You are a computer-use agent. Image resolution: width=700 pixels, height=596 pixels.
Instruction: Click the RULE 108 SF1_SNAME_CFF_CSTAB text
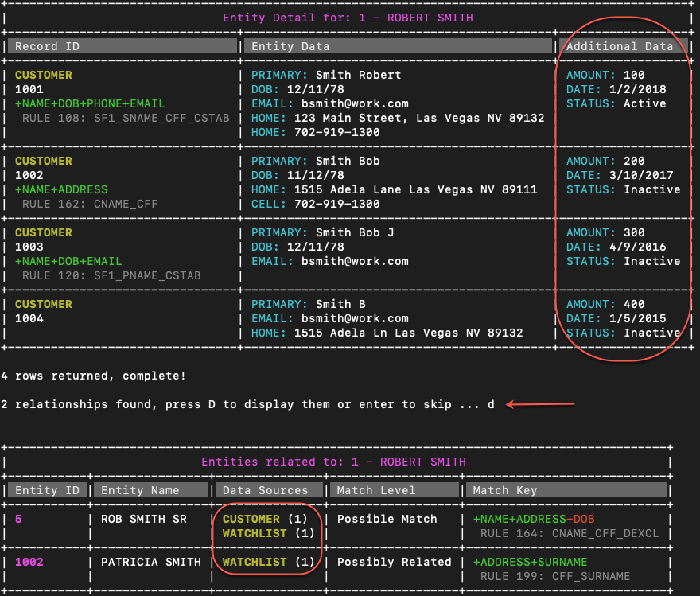(x=126, y=118)
